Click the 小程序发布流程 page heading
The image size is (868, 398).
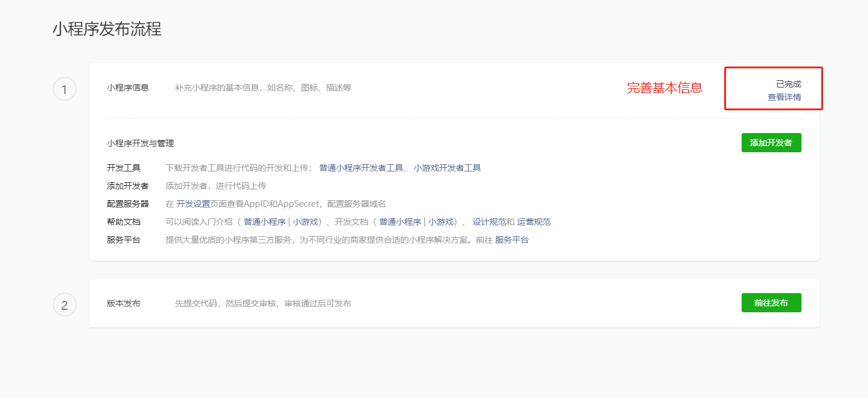(107, 29)
